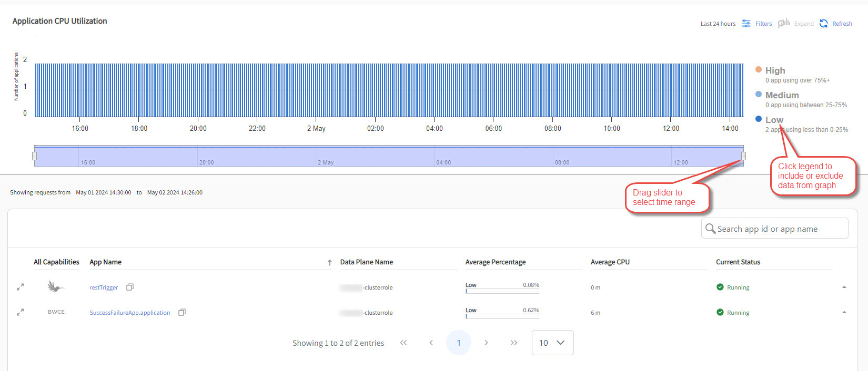Click the Filters sliders icon

[746, 23]
